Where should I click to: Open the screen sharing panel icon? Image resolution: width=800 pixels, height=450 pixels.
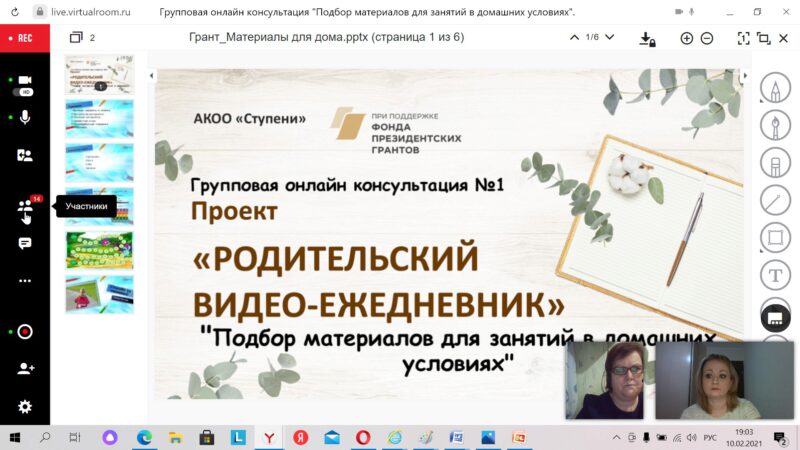24,155
